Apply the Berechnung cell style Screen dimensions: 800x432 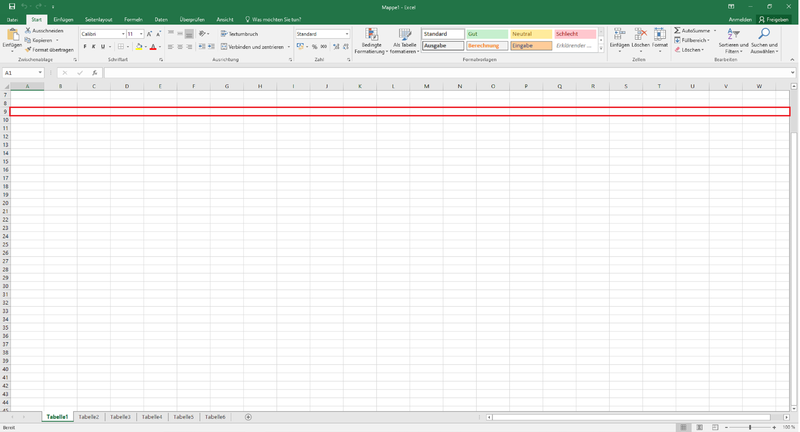coord(487,45)
